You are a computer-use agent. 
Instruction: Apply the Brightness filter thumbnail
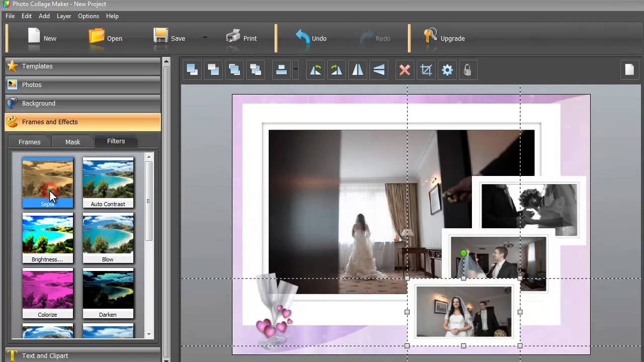tap(48, 238)
